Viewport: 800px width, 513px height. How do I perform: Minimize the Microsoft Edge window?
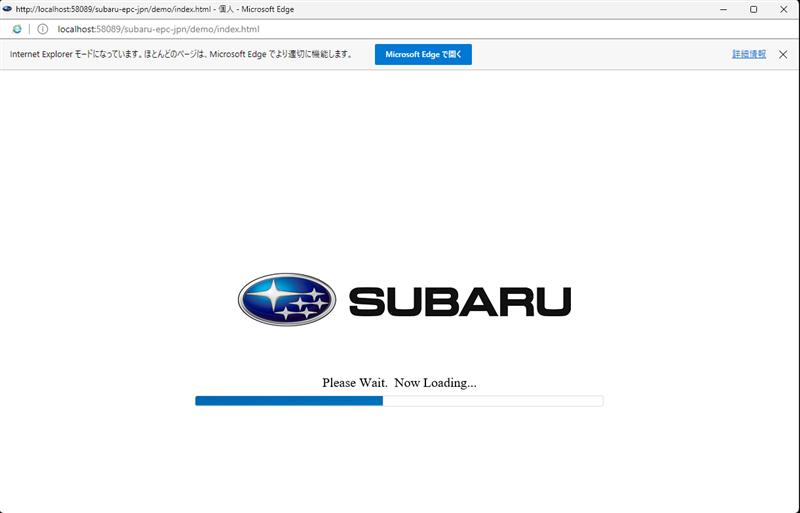click(723, 9)
